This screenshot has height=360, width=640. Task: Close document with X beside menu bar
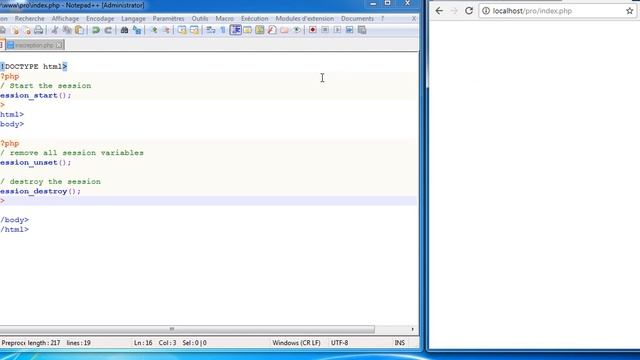point(413,19)
